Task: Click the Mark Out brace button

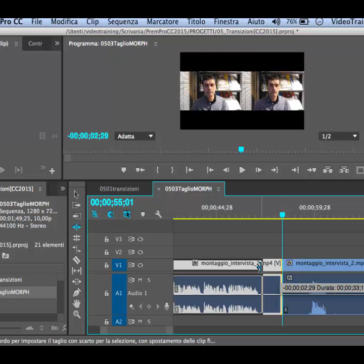Action: coord(172,170)
